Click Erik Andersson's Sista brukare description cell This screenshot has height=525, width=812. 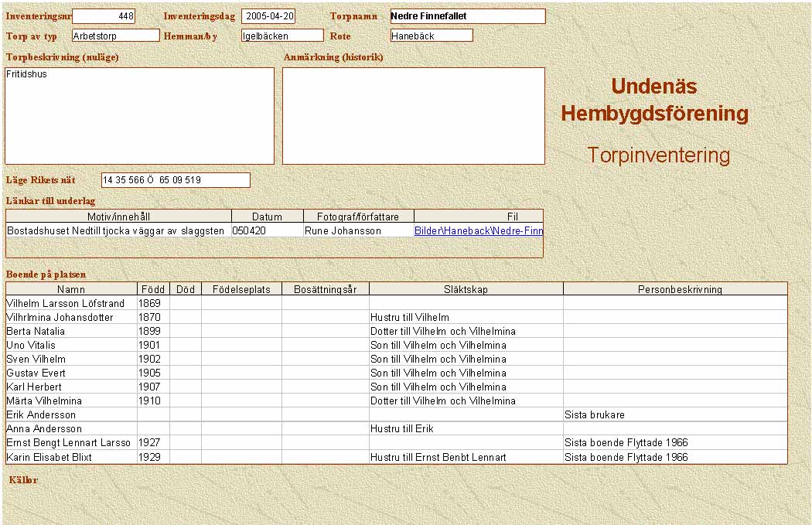pyautogui.click(x=674, y=414)
